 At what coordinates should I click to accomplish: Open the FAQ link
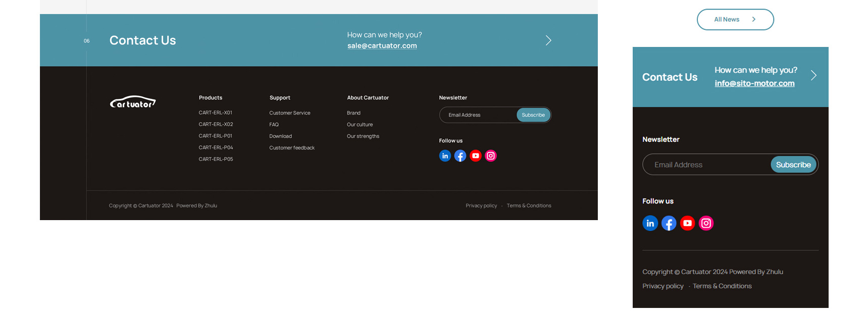274,125
